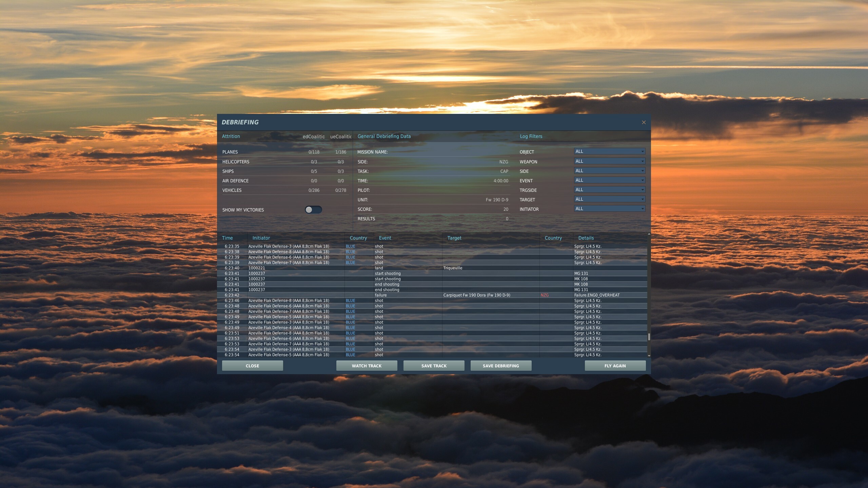This screenshot has height=488, width=868.
Task: Click the 'Failure.ENG0_OVERHEAT' details cell
Action: pyautogui.click(x=597, y=295)
